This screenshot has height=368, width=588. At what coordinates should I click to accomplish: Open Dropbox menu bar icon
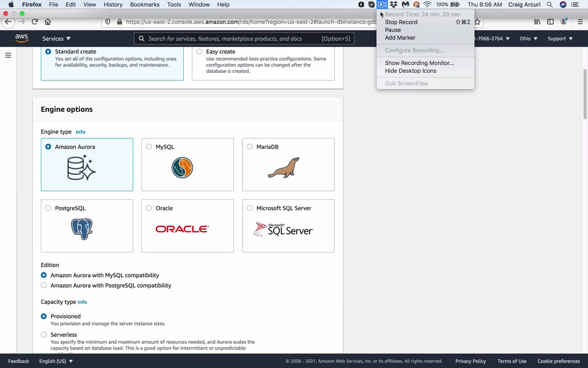(394, 5)
